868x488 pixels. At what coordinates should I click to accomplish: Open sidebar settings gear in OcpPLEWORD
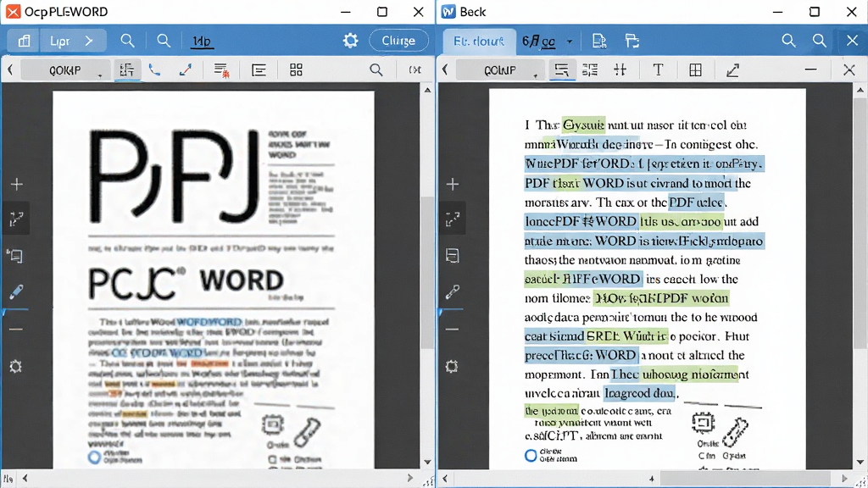(15, 366)
